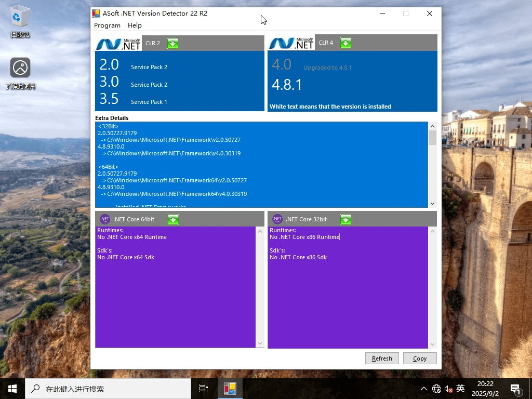
Task: Open the download icon for .NET Core 64bit
Action: 173,219
